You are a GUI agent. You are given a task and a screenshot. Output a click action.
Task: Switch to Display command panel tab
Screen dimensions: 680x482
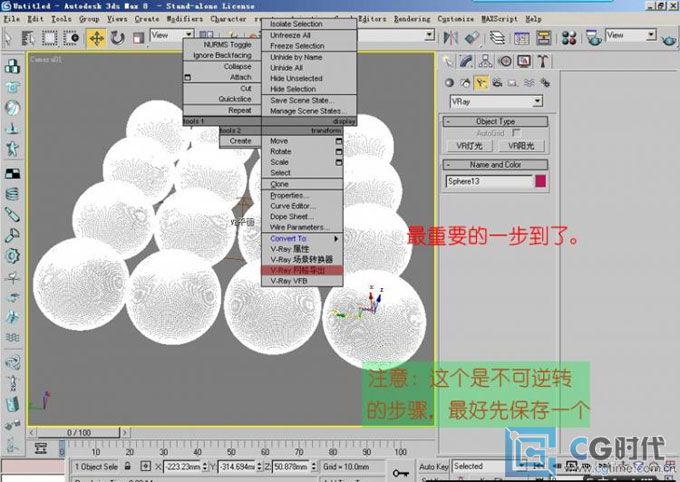point(523,61)
